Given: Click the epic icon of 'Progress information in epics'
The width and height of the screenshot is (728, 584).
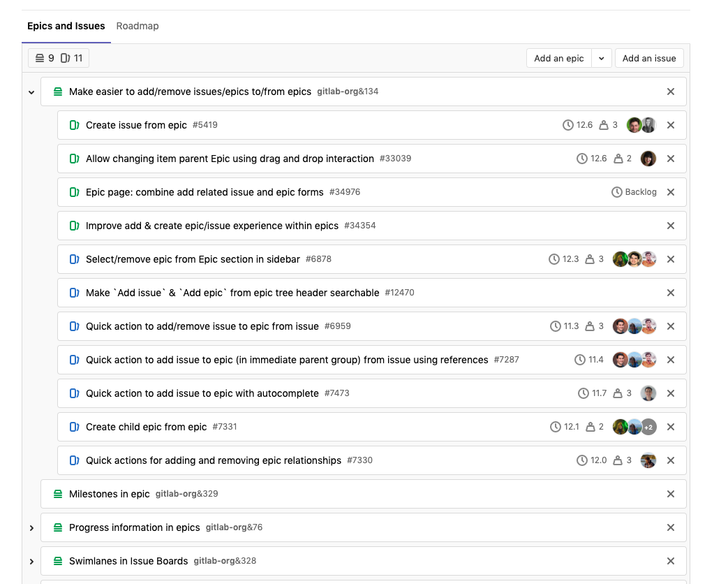Looking at the screenshot, I should point(58,527).
